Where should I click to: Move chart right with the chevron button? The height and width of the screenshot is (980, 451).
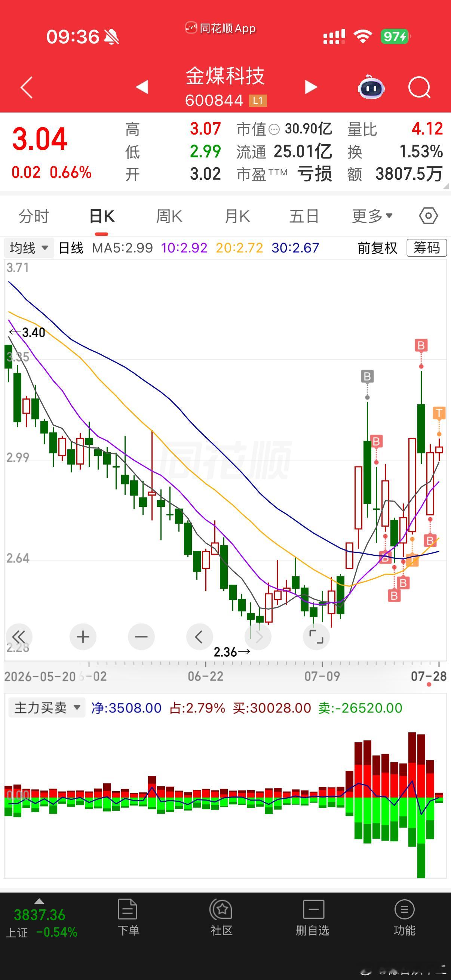(258, 637)
